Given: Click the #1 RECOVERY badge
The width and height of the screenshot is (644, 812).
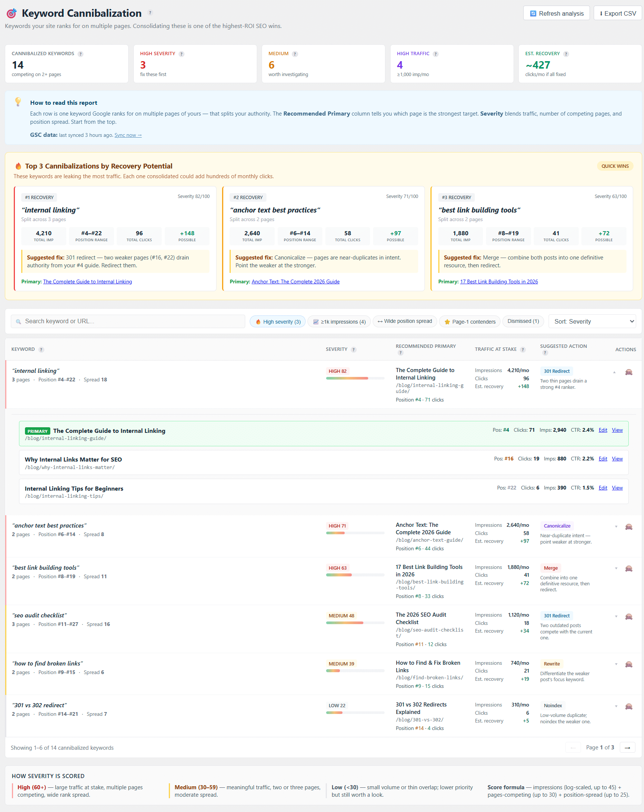Looking at the screenshot, I should (39, 197).
